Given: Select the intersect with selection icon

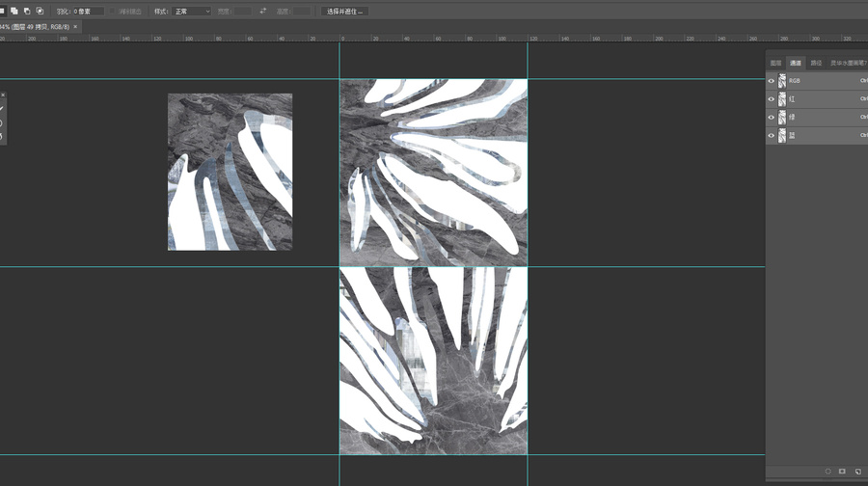Looking at the screenshot, I should click(40, 11).
